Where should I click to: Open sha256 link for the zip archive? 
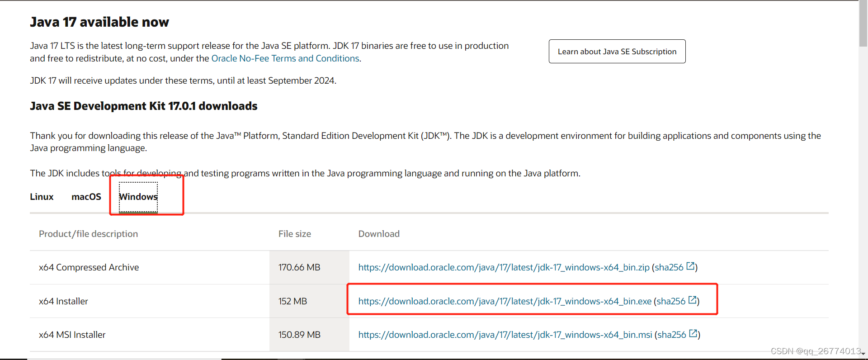(669, 267)
